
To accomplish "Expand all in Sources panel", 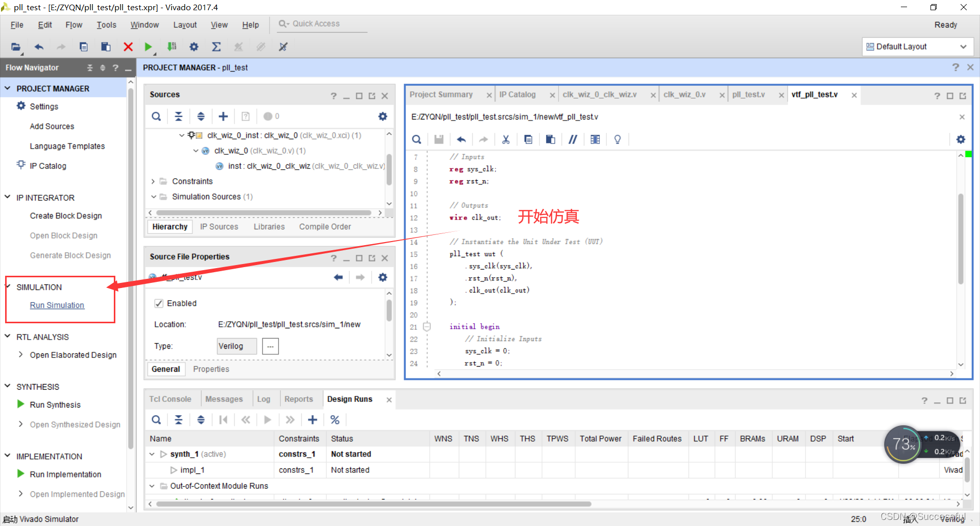I will click(201, 116).
